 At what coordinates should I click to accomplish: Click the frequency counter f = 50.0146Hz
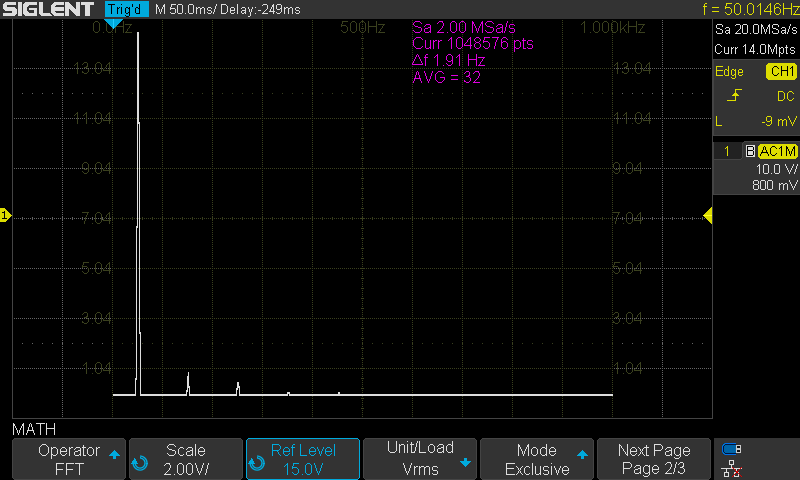point(751,9)
